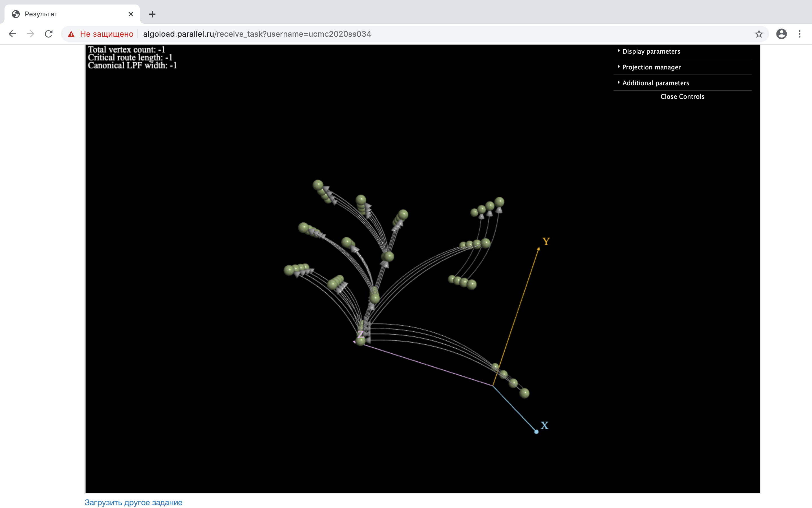Screen dimensions: 812x508
Task: Click the Y axis label
Action: click(x=546, y=241)
